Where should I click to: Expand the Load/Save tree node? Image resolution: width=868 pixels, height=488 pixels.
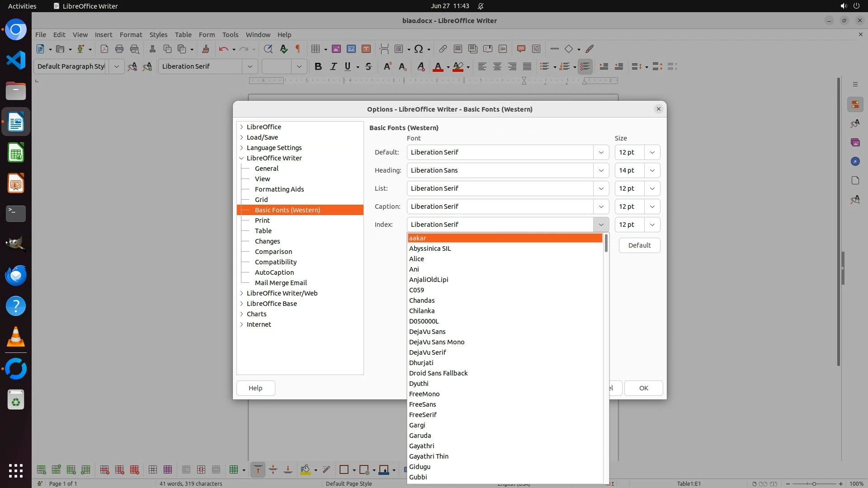click(x=242, y=137)
